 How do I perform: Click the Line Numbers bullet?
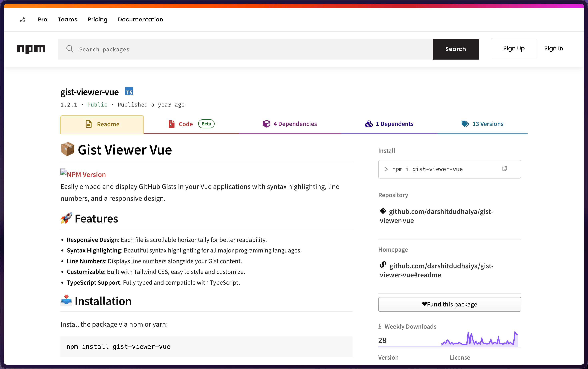[154, 261]
